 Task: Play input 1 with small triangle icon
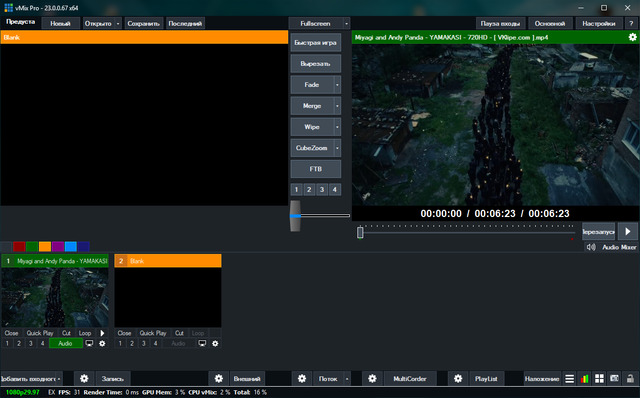102,333
